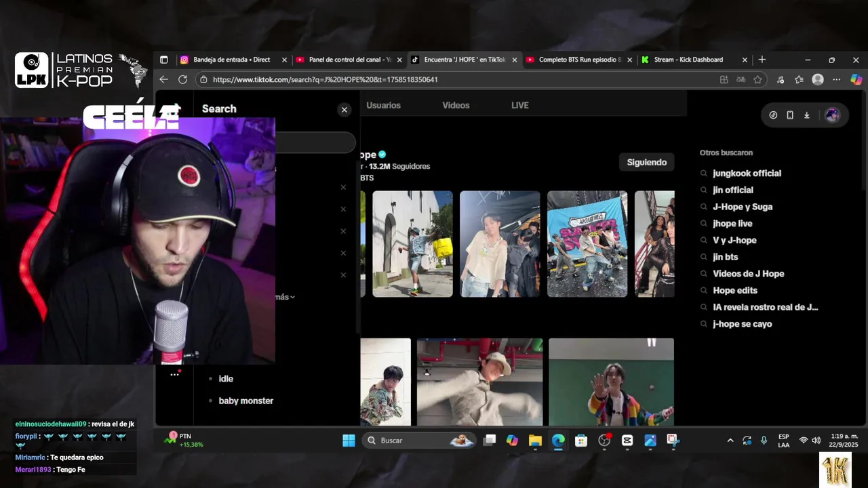Open the blue banner group dance thumbnail
Image resolution: width=868 pixels, height=488 pixels.
[587, 244]
